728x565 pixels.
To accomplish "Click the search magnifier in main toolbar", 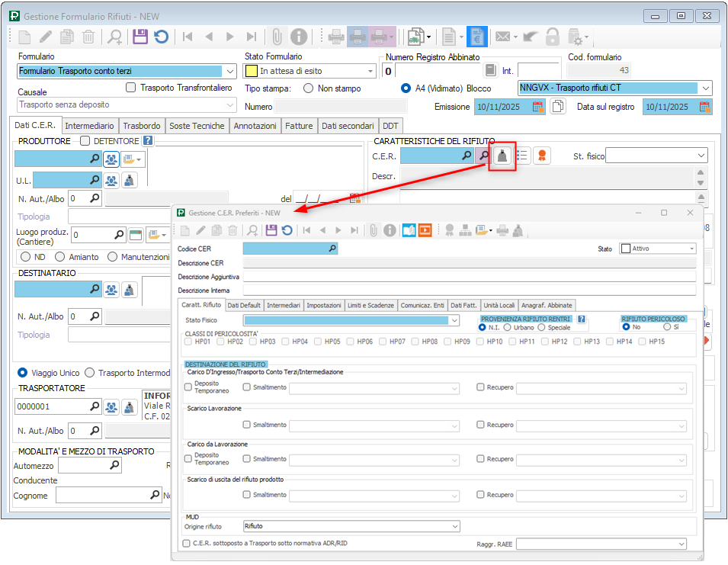I will tap(114, 36).
